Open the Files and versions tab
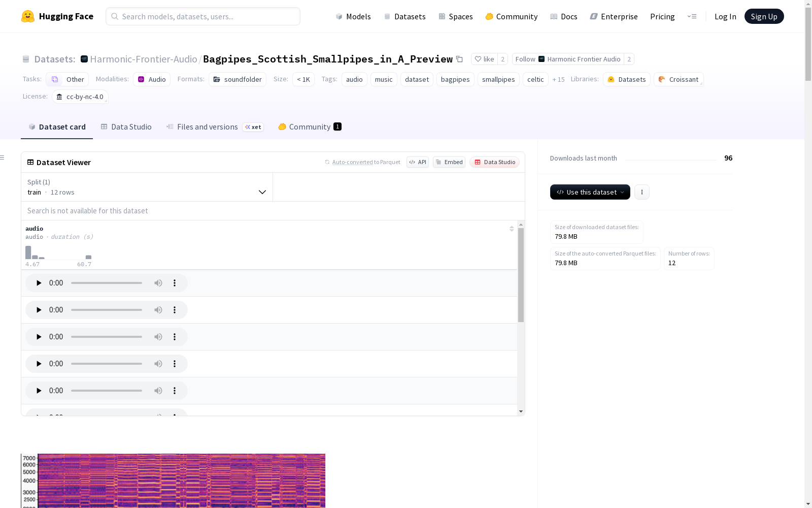The image size is (812, 508). point(215,127)
